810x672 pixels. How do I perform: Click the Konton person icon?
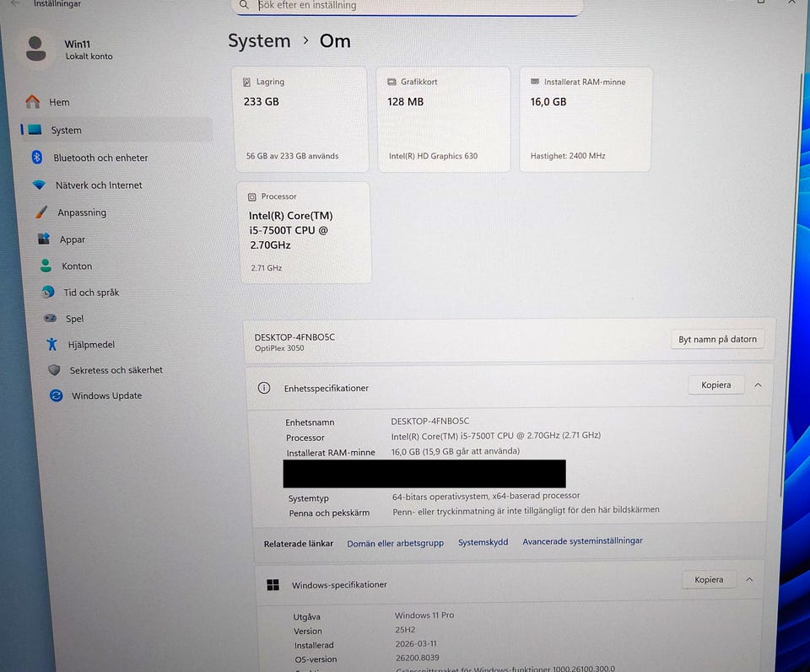click(46, 266)
